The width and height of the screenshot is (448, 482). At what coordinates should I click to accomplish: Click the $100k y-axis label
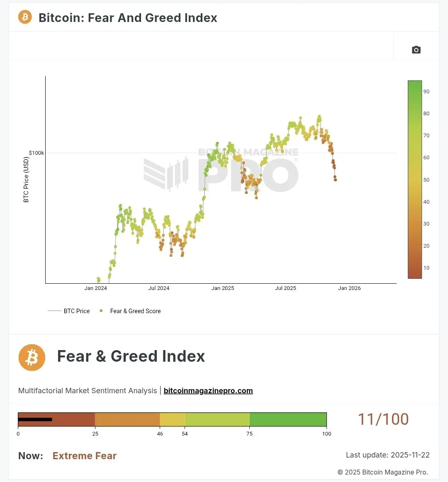[37, 153]
